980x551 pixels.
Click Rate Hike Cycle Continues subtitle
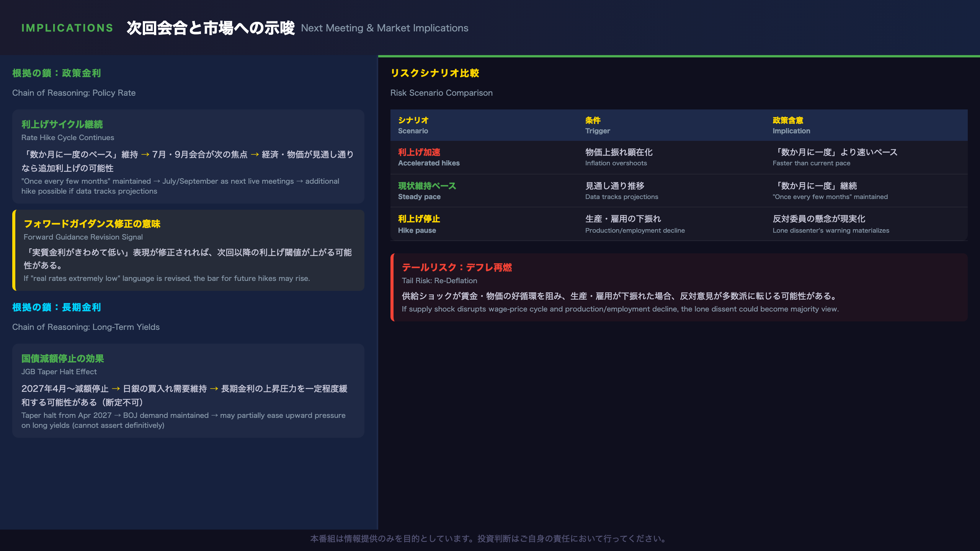68,137
